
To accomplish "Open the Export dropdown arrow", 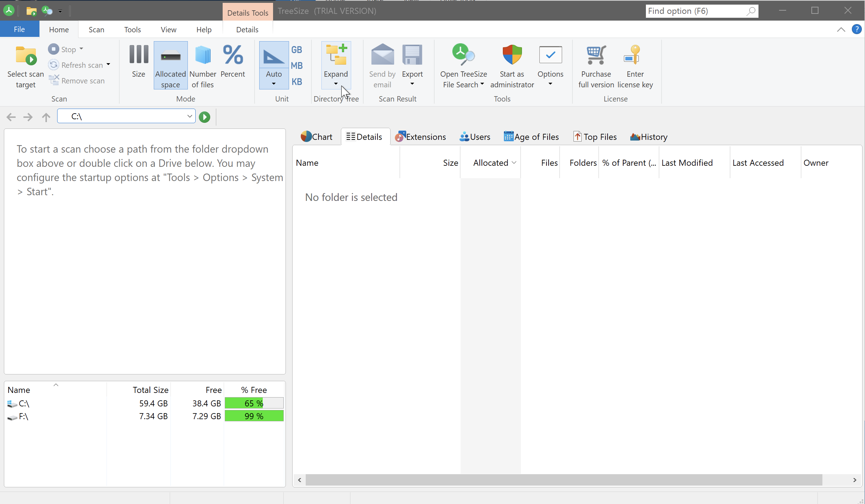I will (x=412, y=84).
